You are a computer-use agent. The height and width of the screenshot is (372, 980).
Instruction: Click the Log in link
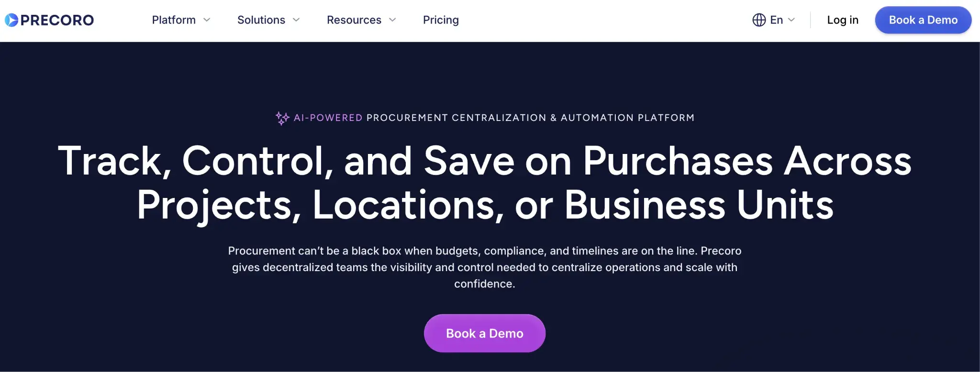[x=842, y=20]
